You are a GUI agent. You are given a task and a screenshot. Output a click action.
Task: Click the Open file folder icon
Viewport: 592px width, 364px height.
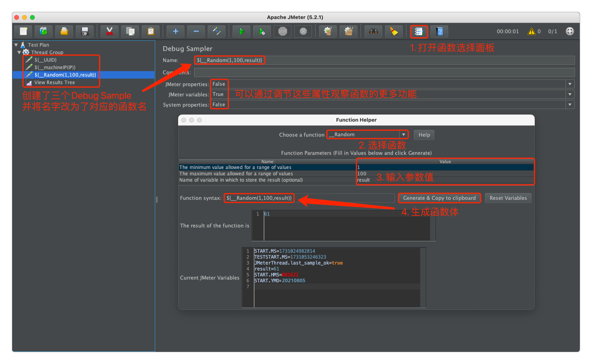64,31
